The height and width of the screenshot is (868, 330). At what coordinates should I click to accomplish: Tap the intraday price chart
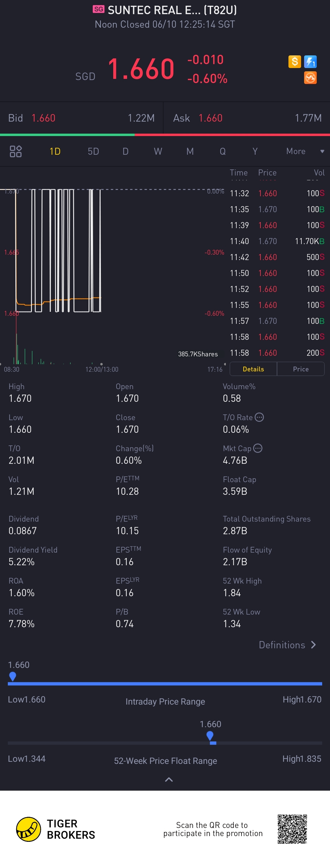tap(112, 251)
